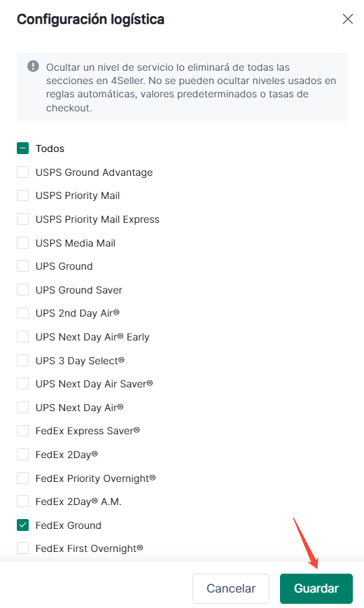Tick the FedEx 2Day checkbox
The width and height of the screenshot is (364, 608).
click(x=23, y=454)
